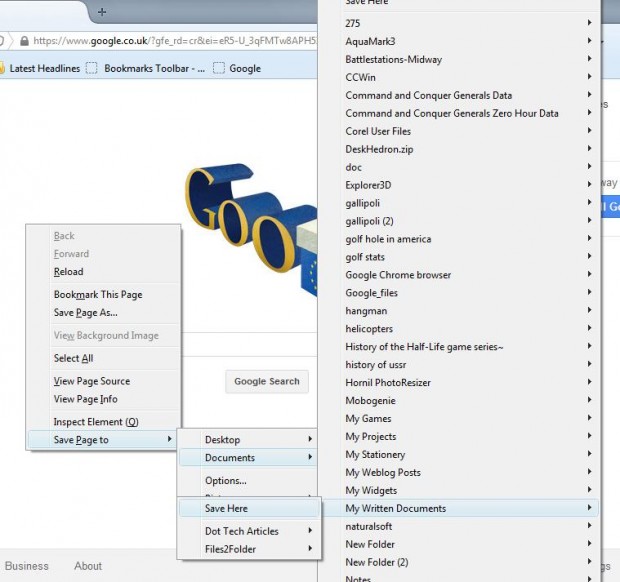The height and width of the screenshot is (582, 620).
Task: Open View Page Info
Action: (x=104, y=399)
